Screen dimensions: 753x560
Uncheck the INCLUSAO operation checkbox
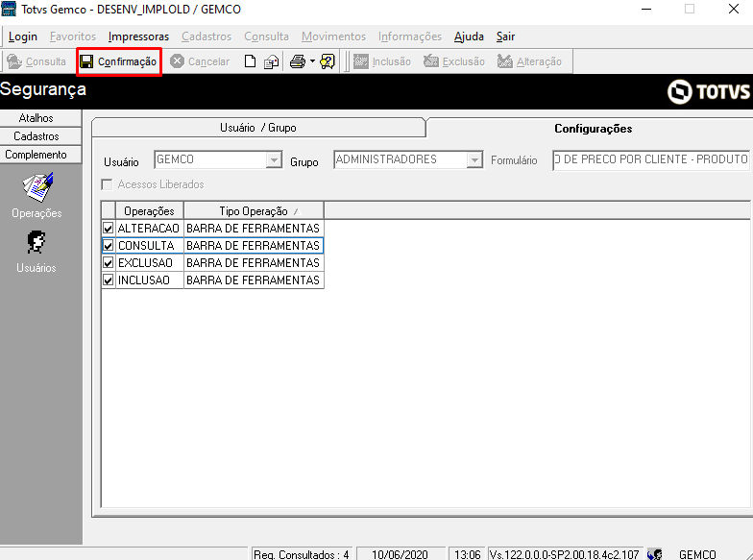[x=108, y=280]
